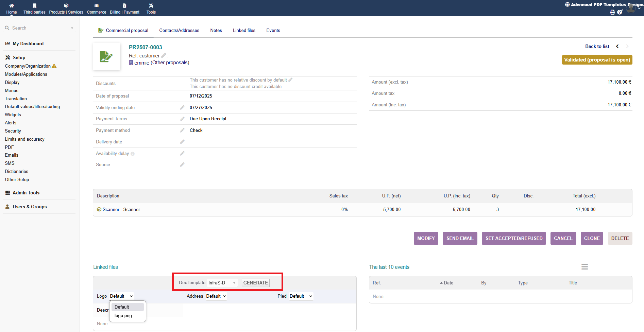This screenshot has width=644, height=332.
Task: Click the print icon in top bar
Action: 612,12
